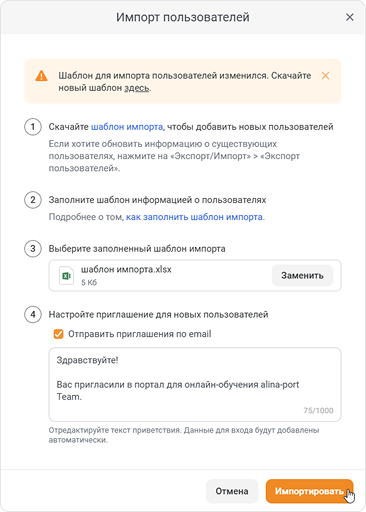Click the warning triangle icon
The height and width of the screenshot is (512, 366).
click(41, 76)
